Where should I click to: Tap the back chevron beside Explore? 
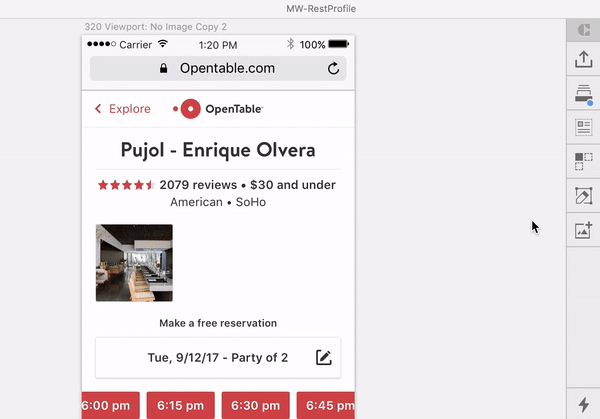(98, 109)
